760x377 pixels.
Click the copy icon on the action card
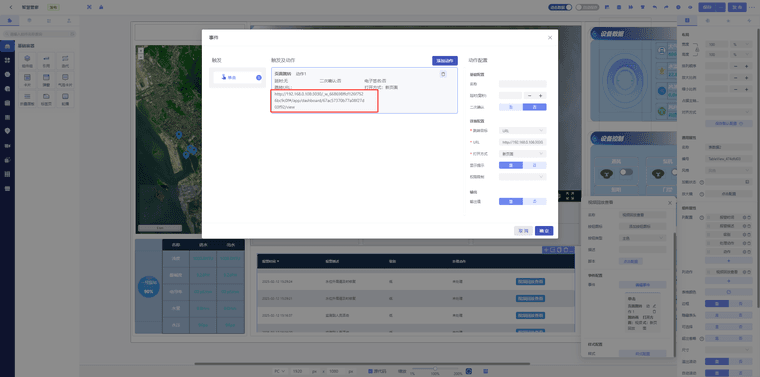pyautogui.click(x=443, y=74)
